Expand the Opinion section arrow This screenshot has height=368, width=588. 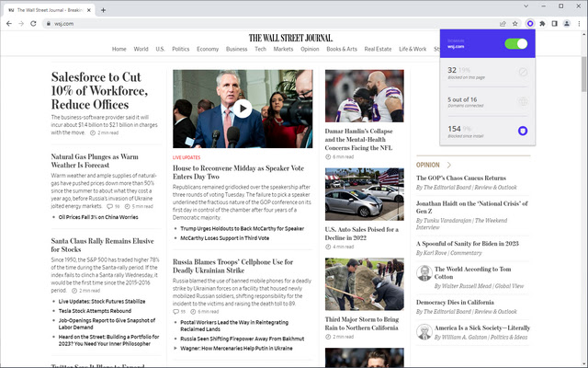pos(449,165)
